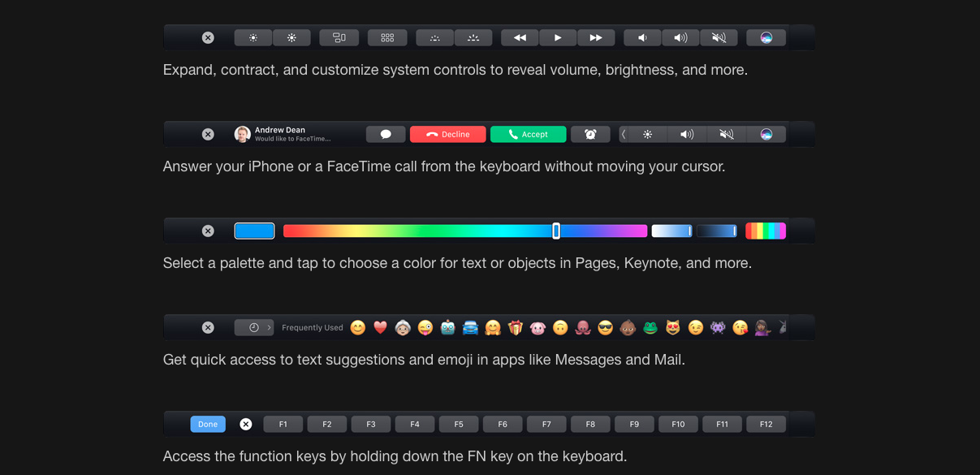Tap the F4 function key
This screenshot has width=980, height=475.
point(415,424)
